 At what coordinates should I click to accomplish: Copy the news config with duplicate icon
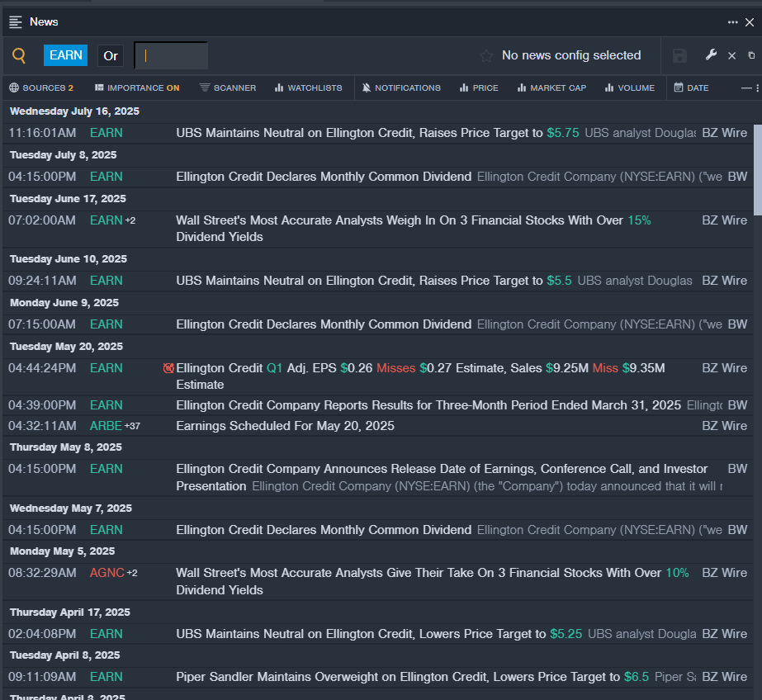coord(751,56)
